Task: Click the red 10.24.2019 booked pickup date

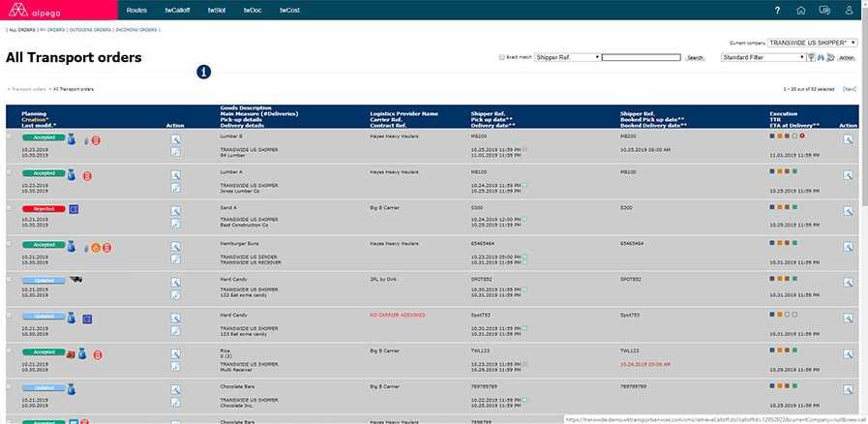Action: [x=645, y=365]
